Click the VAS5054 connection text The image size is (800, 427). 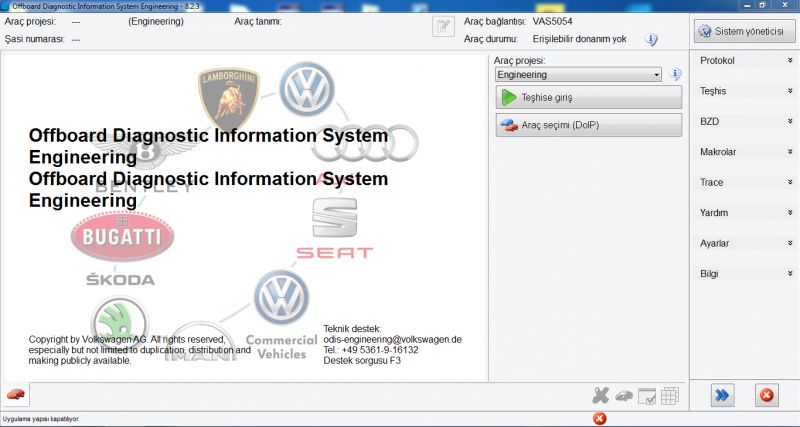[x=552, y=21]
